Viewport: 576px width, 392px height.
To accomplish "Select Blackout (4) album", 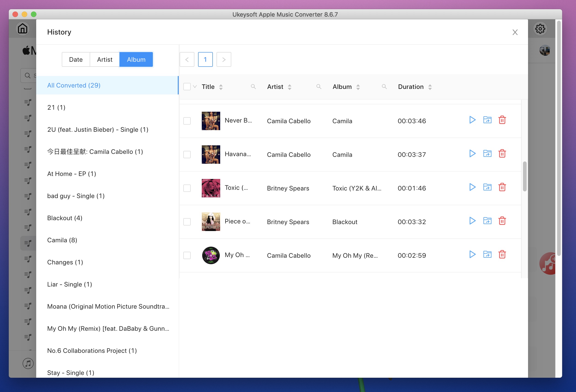I will pyautogui.click(x=107, y=218).
